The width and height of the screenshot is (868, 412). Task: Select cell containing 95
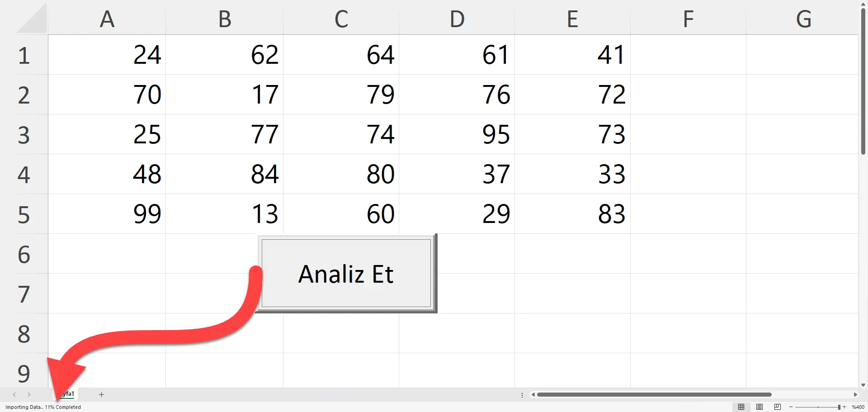[457, 134]
